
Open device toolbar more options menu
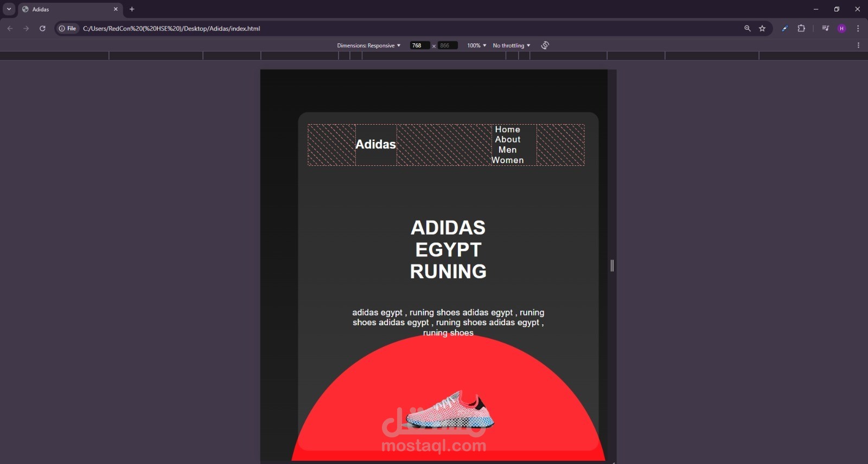tap(858, 46)
